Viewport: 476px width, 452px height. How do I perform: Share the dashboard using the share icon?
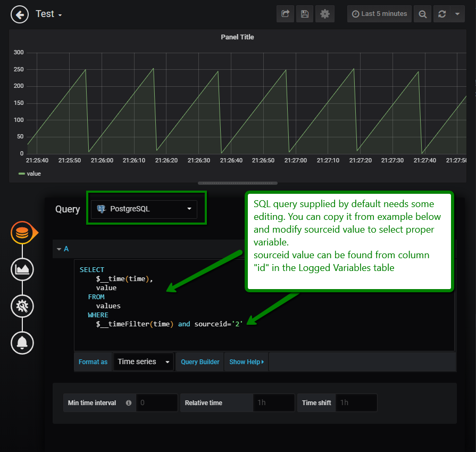pyautogui.click(x=285, y=14)
